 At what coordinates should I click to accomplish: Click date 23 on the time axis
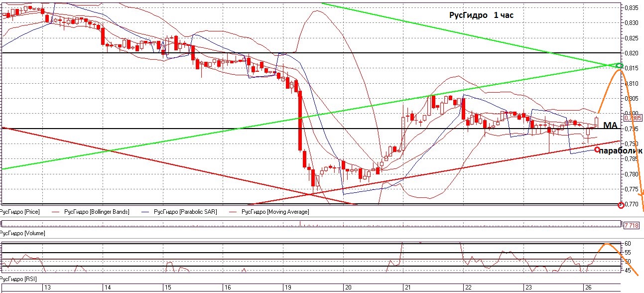click(x=528, y=288)
